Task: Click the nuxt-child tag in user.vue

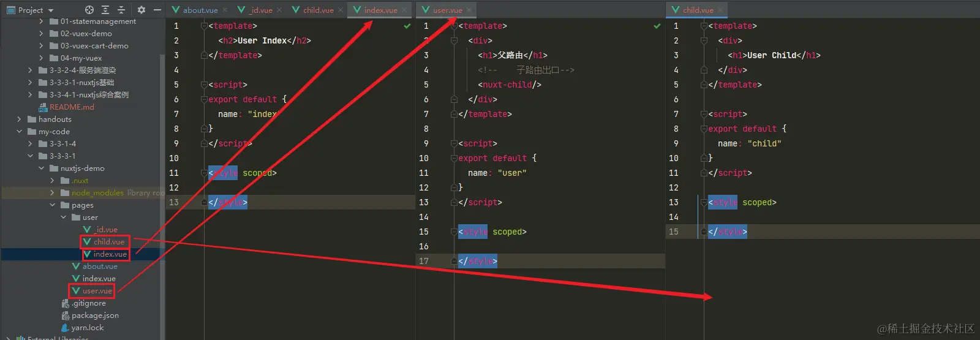Action: (510, 85)
